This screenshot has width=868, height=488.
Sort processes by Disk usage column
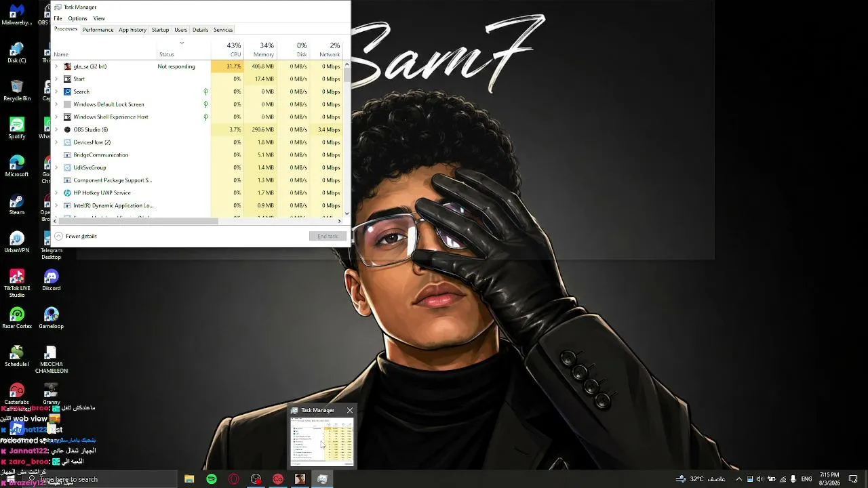coord(293,49)
